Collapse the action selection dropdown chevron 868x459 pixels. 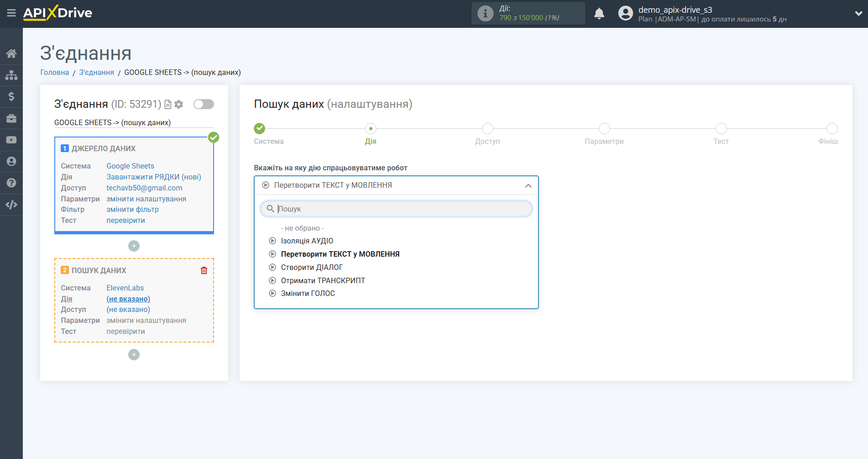tap(528, 186)
